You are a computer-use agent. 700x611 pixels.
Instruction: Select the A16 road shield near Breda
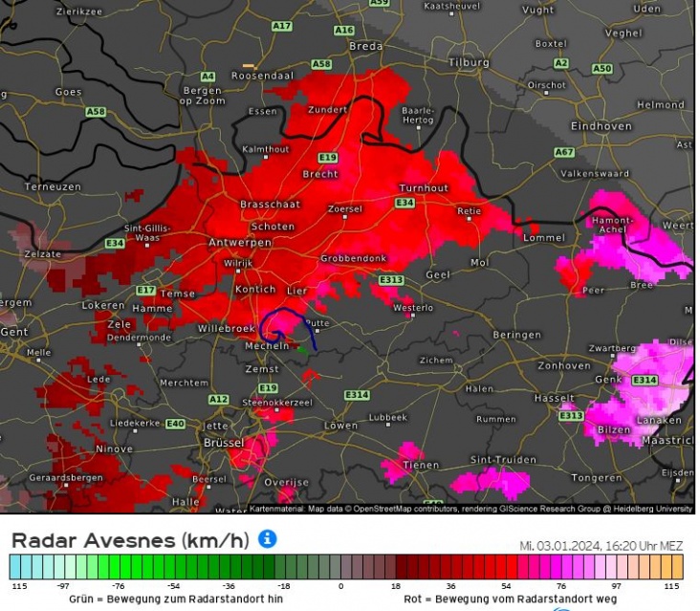[343, 31]
